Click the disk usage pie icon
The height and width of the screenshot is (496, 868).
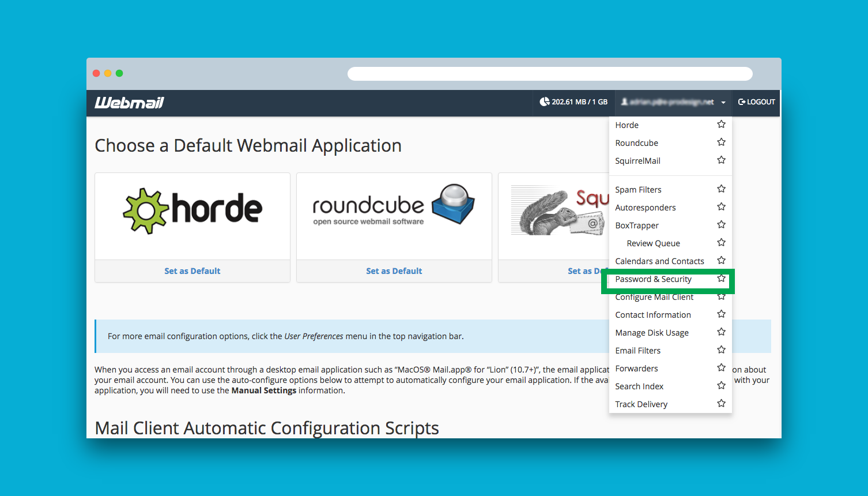point(544,102)
